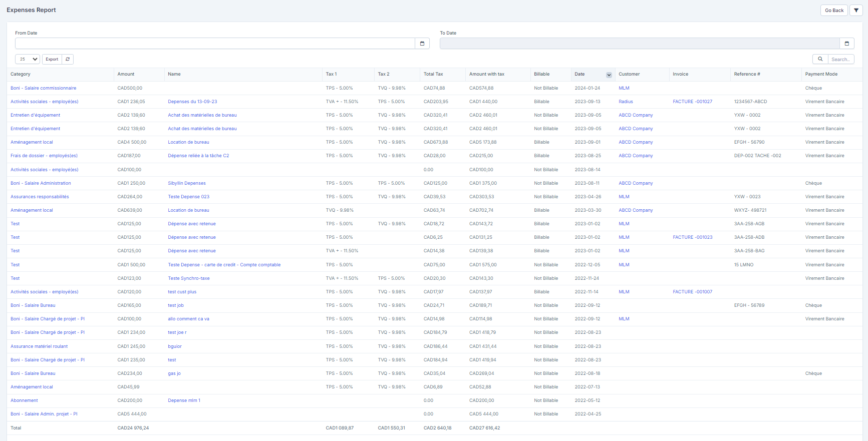868x441 pixels.
Task: Open the test job expense link
Action: 176,305
